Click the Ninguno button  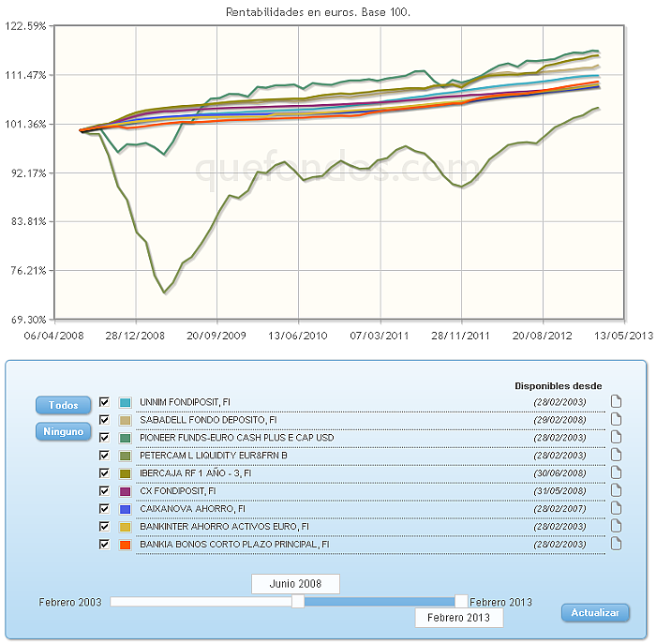[63, 431]
